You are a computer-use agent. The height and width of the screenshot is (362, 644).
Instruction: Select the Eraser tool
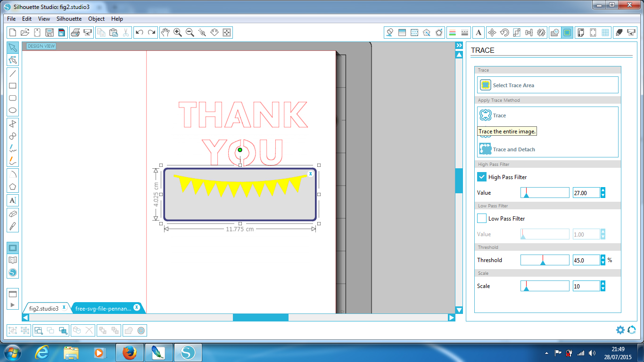13,214
